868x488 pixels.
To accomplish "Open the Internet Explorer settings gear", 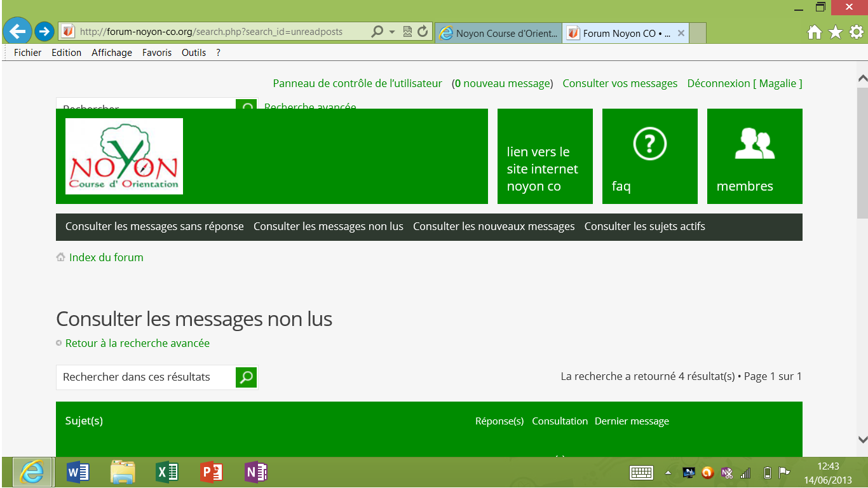I will click(x=856, y=30).
